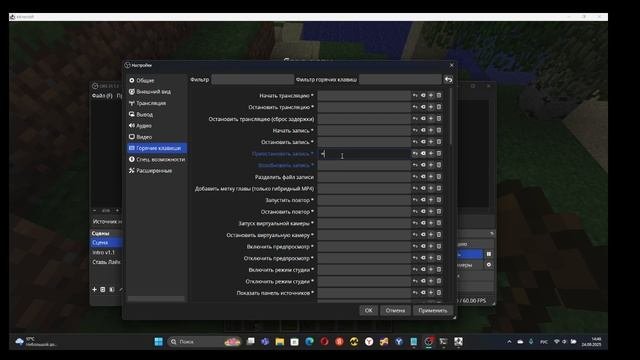Open File Explorer from the taskbar
The image size is (640, 360).
point(280,342)
